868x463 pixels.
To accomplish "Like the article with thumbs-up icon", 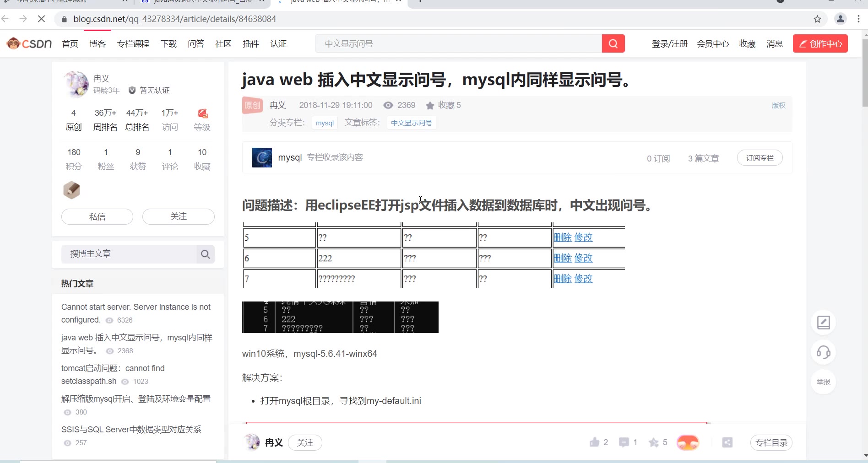I will [594, 442].
